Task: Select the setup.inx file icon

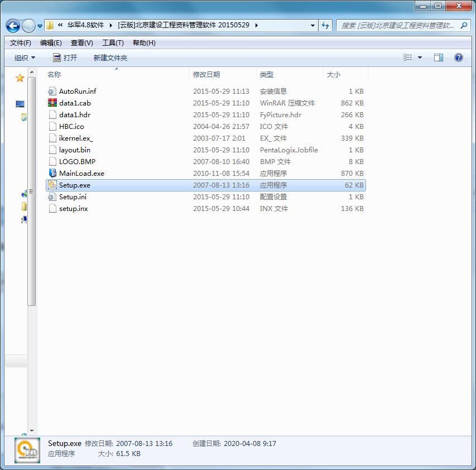Action: pyautogui.click(x=52, y=209)
